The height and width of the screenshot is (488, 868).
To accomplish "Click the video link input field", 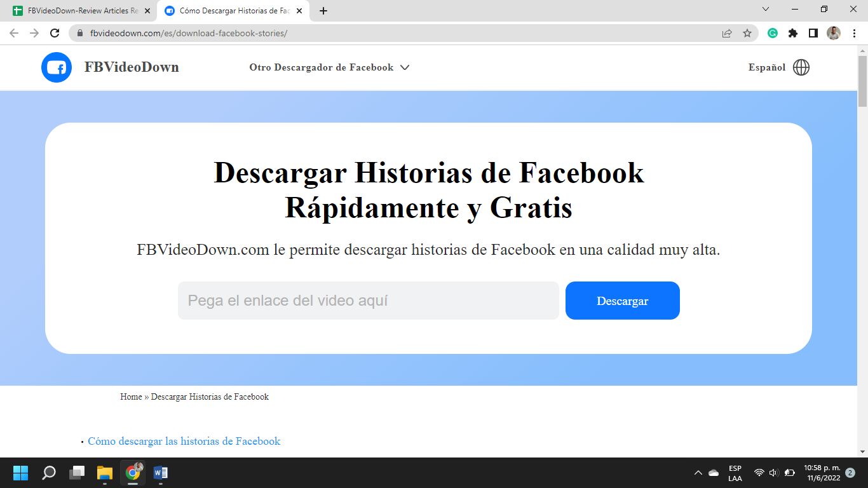I will pyautogui.click(x=368, y=301).
